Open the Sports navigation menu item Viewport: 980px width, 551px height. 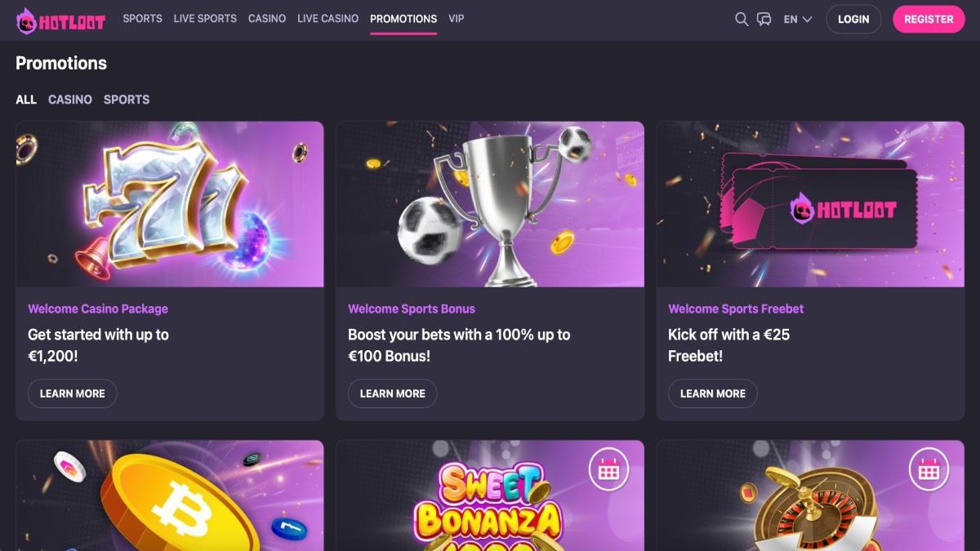tap(142, 19)
